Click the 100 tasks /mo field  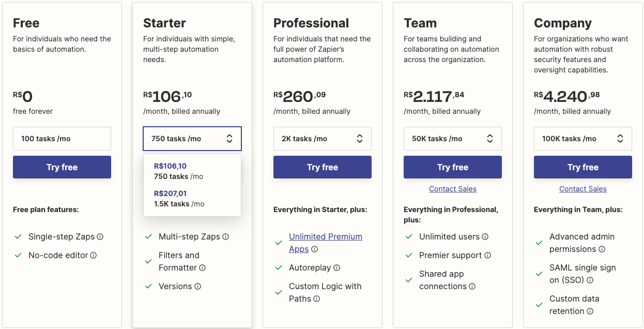coord(62,139)
